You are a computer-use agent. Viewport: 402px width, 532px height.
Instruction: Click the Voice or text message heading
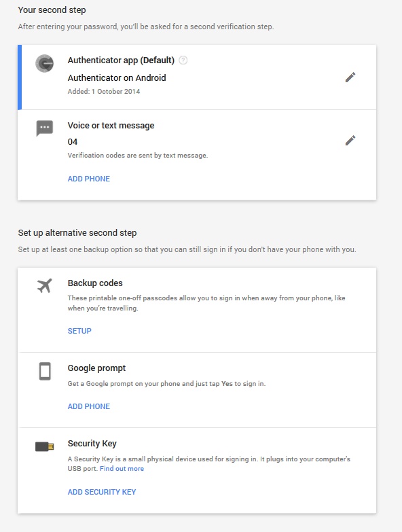point(111,126)
